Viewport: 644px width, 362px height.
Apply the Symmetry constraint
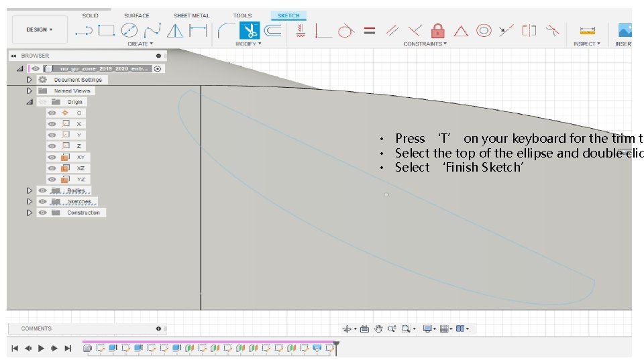tap(529, 31)
